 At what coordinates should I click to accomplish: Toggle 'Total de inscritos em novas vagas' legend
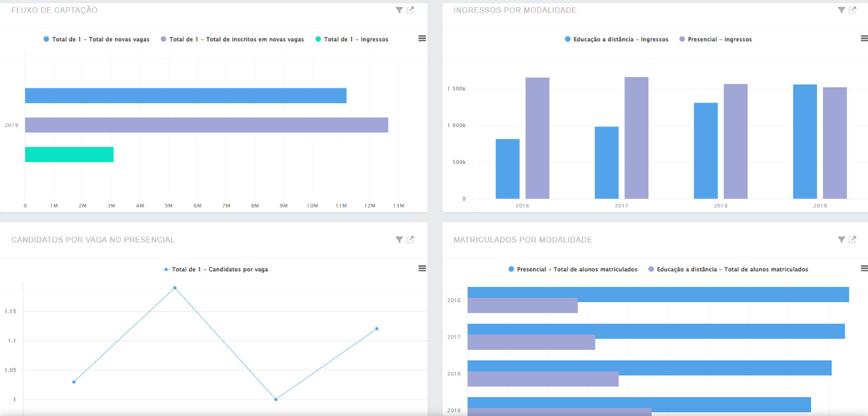click(232, 39)
